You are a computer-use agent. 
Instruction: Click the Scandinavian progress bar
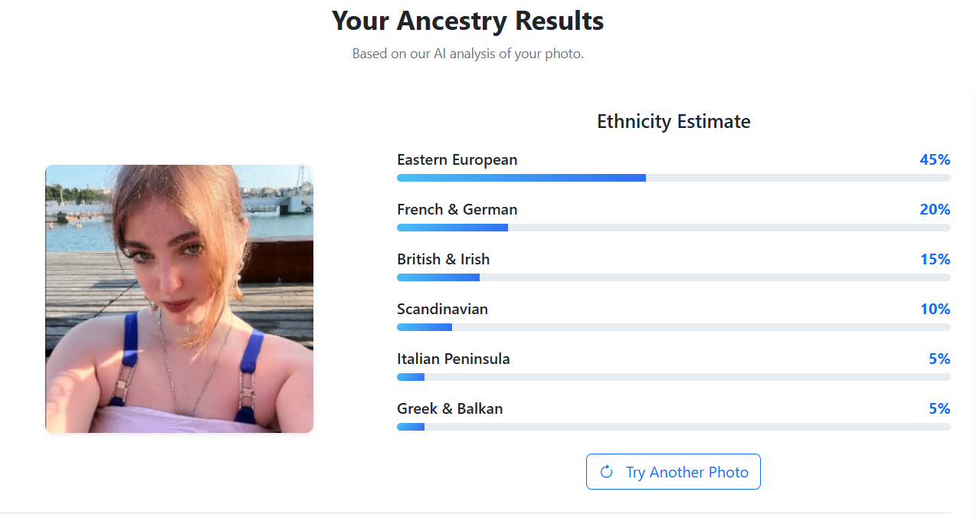point(674,327)
